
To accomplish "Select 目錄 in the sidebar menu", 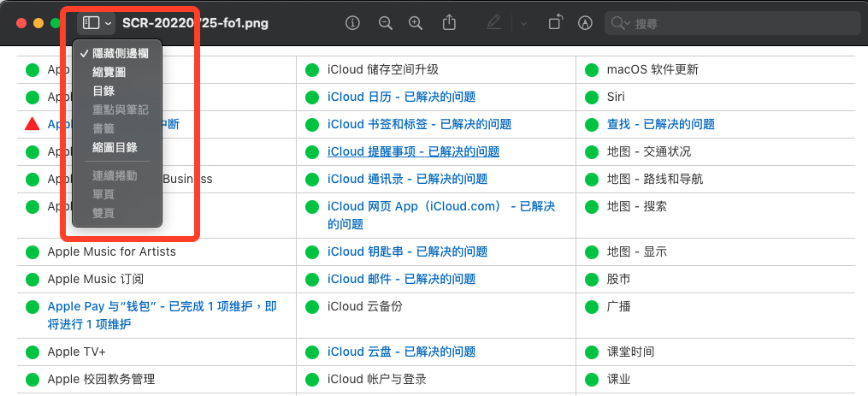I will pyautogui.click(x=103, y=91).
